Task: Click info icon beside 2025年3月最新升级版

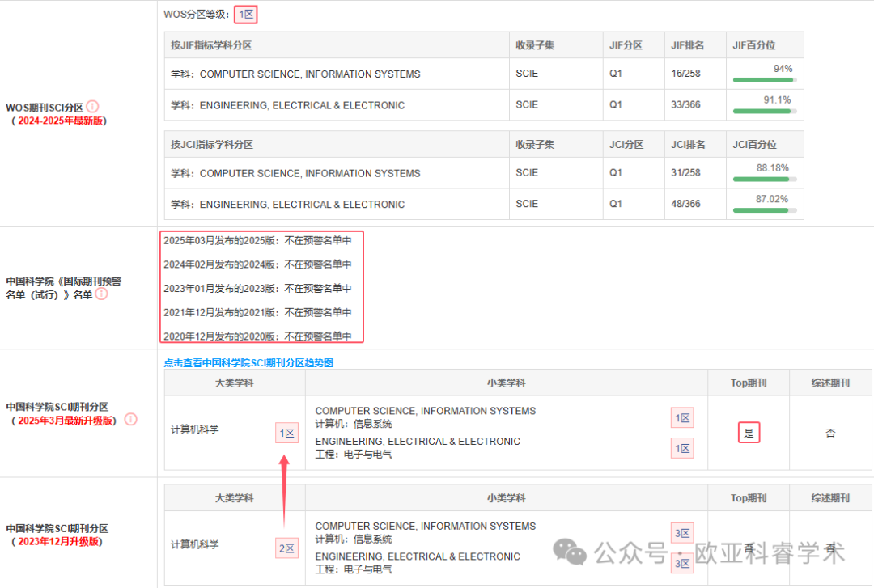Action: tap(130, 419)
